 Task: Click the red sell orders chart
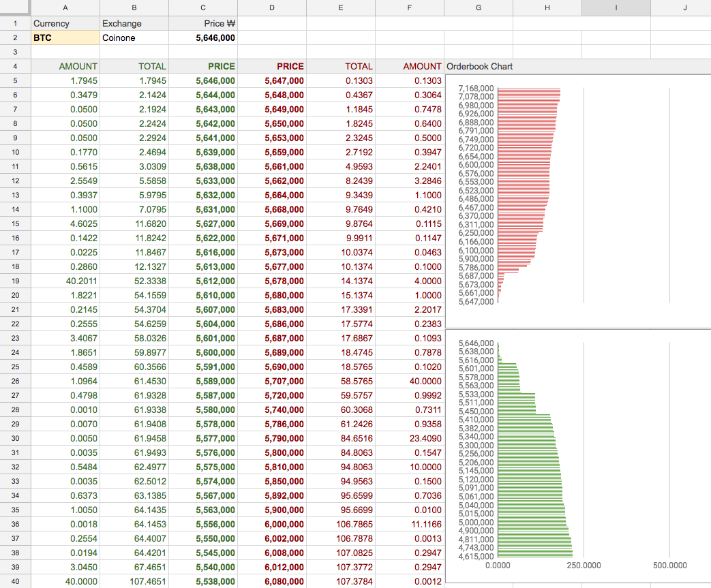click(x=578, y=201)
